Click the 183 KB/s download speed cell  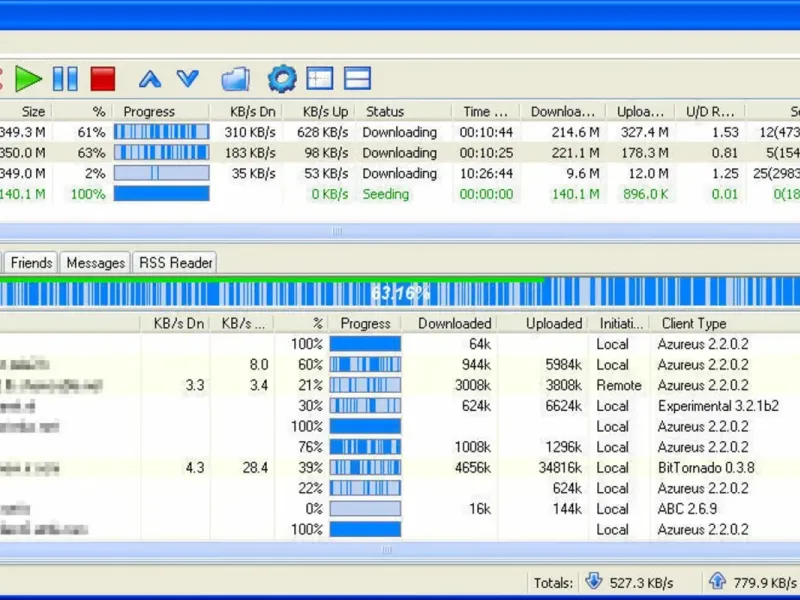250,153
